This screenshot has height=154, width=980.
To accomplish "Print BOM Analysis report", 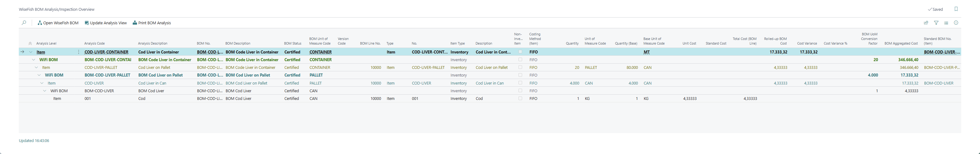I will pyautogui.click(x=152, y=23).
